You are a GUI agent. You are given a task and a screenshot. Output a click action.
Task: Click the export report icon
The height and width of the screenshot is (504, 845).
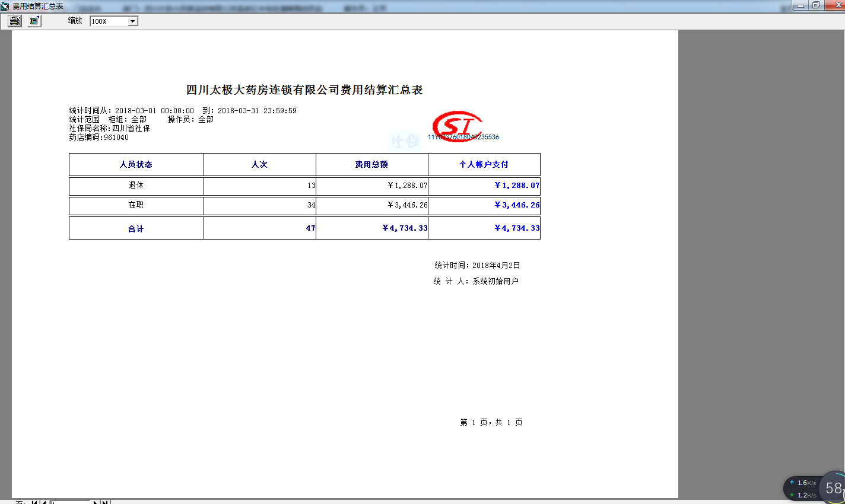(x=34, y=21)
